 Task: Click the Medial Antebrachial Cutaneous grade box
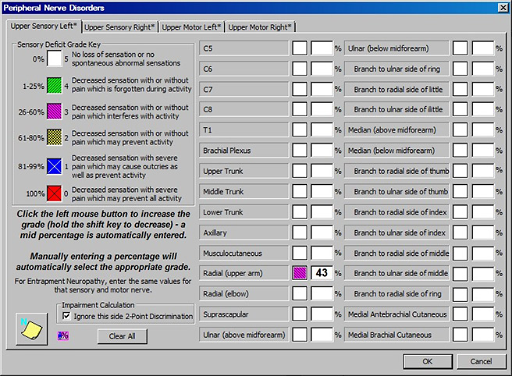460,314
